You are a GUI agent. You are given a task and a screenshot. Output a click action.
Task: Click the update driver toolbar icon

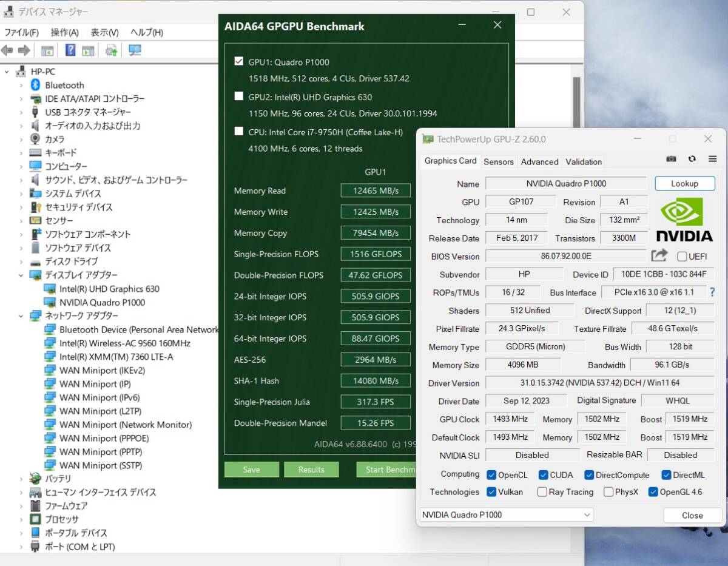(112, 50)
